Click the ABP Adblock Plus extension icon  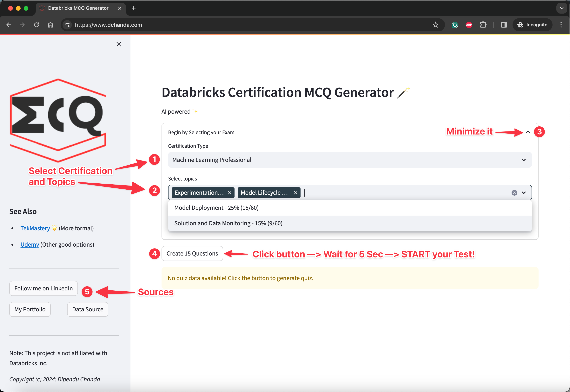click(x=469, y=25)
